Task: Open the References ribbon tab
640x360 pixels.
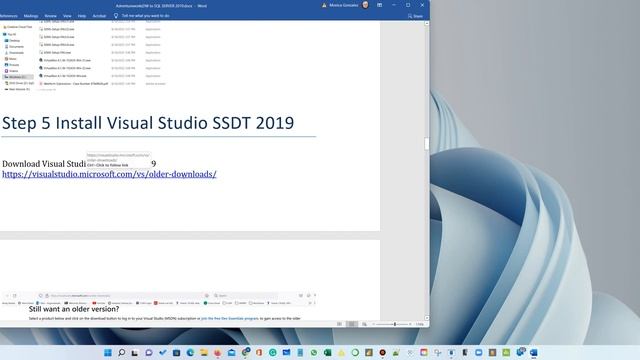Action: click(x=8, y=16)
